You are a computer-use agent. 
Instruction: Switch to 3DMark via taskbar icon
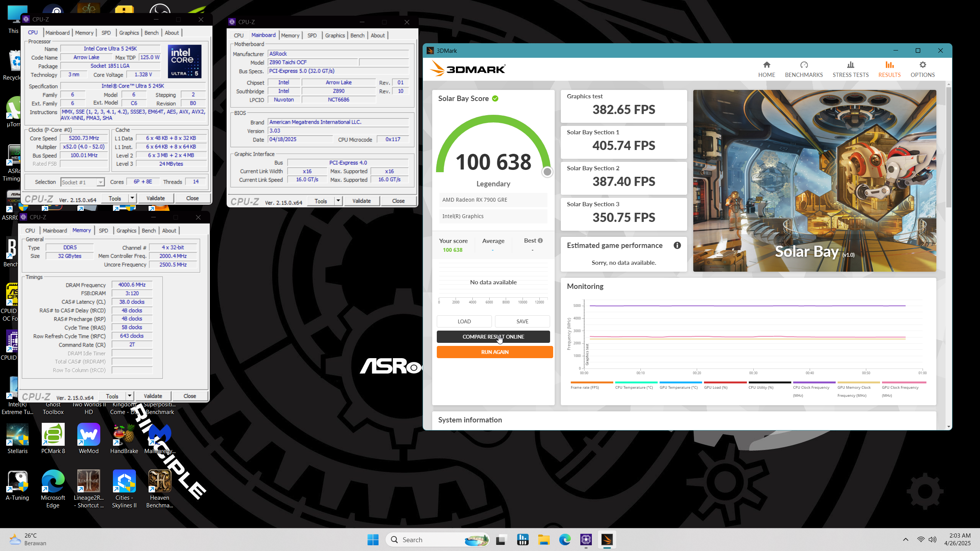click(x=607, y=540)
